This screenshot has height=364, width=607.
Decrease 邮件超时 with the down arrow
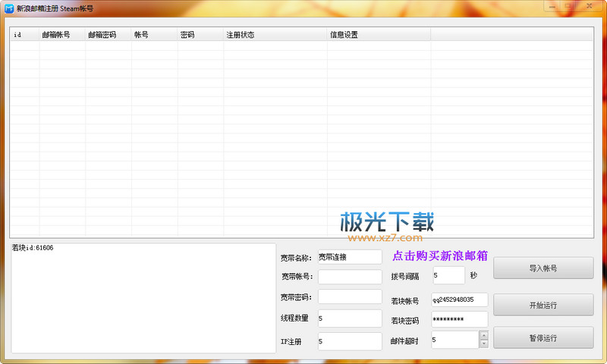483,344
